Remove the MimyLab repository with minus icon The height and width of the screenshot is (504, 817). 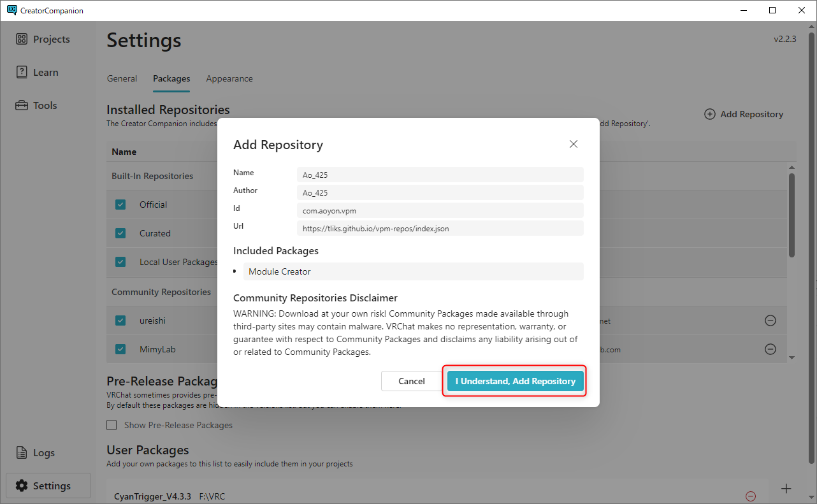[770, 349]
